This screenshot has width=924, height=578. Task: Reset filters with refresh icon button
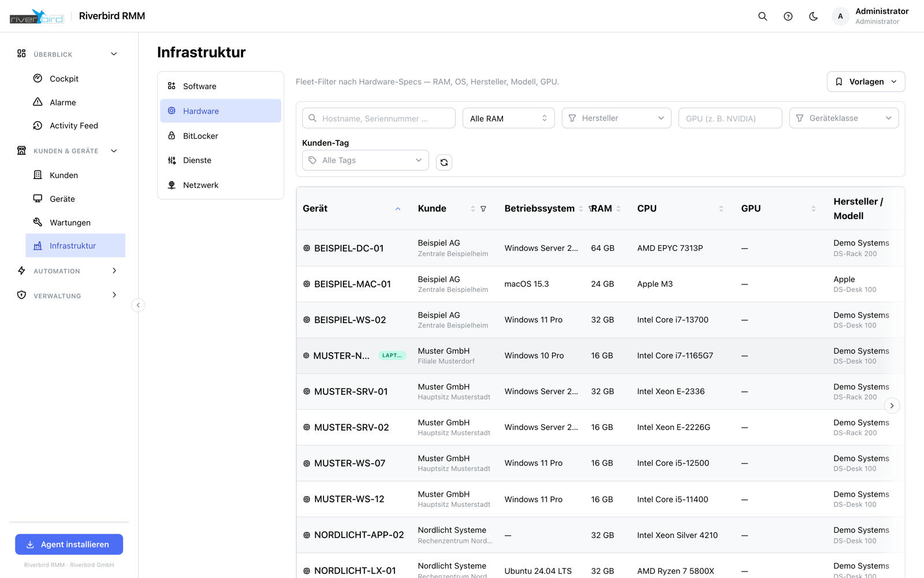[x=444, y=162]
